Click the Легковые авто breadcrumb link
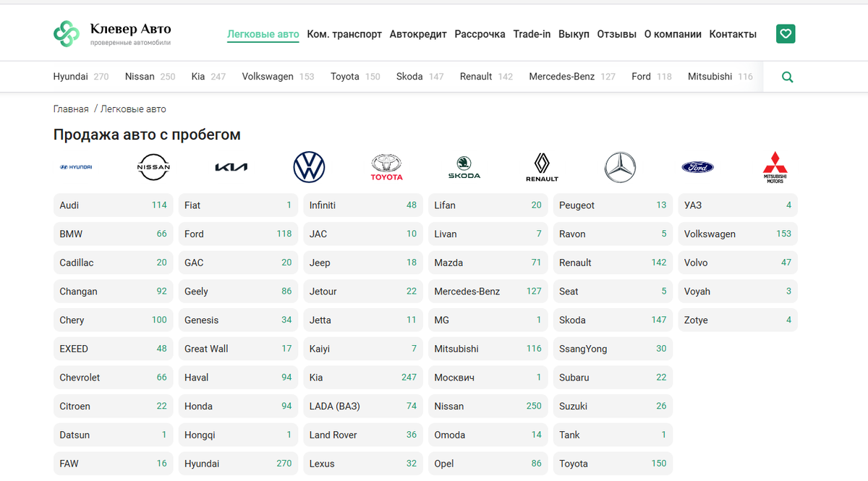 point(133,109)
